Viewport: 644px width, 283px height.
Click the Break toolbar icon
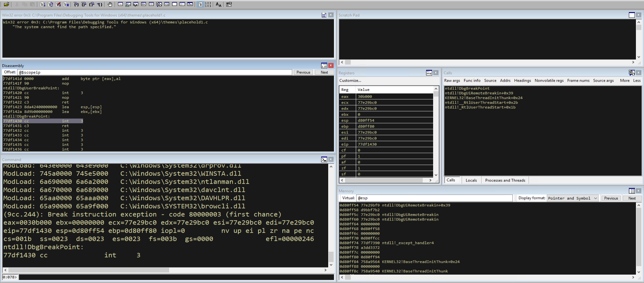pyautogui.click(x=66, y=4)
